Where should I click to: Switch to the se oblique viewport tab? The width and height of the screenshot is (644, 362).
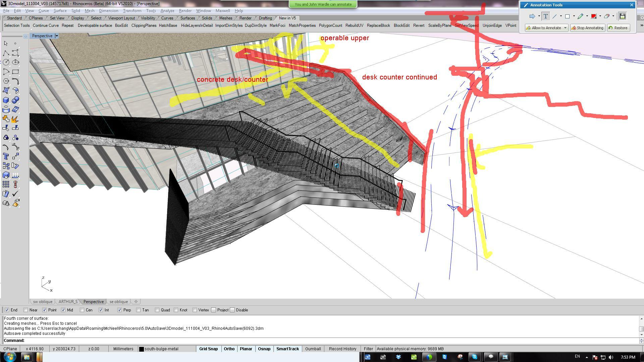[x=118, y=302]
